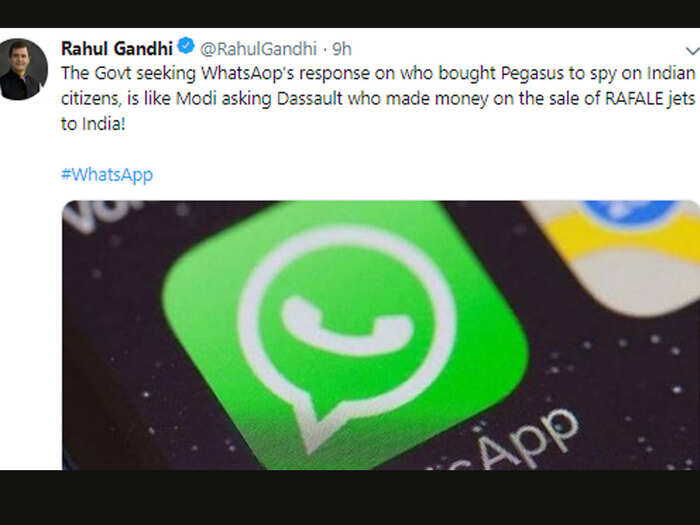Screen dimensions: 700x525
Task: Click the 'to India!' line of tweet
Action: click(93, 124)
